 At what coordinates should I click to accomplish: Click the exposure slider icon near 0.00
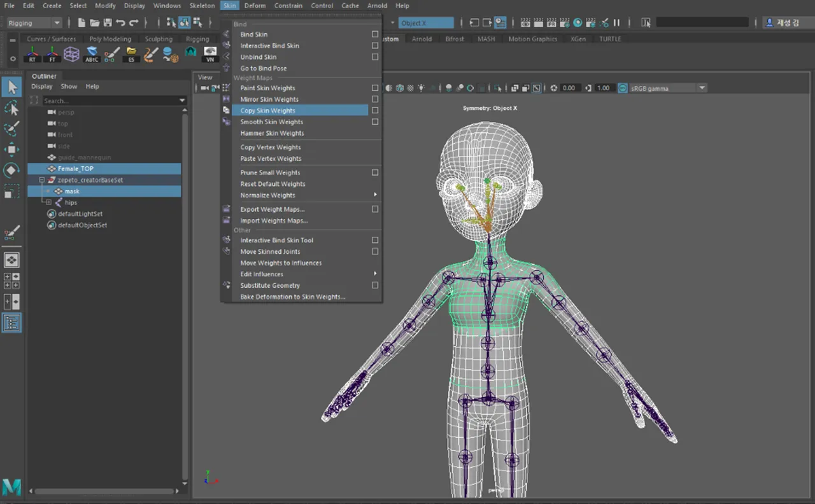coord(553,88)
